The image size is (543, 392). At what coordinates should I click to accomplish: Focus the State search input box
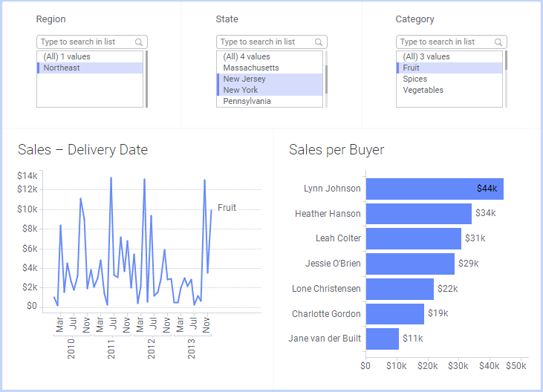pos(265,42)
